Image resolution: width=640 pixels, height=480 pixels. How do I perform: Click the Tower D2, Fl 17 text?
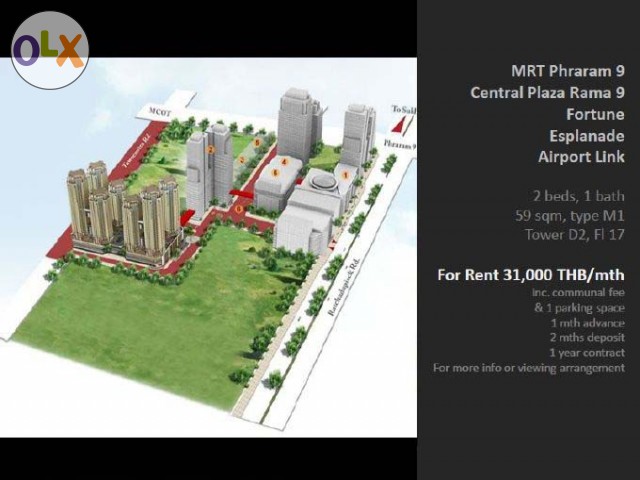pyautogui.click(x=574, y=235)
